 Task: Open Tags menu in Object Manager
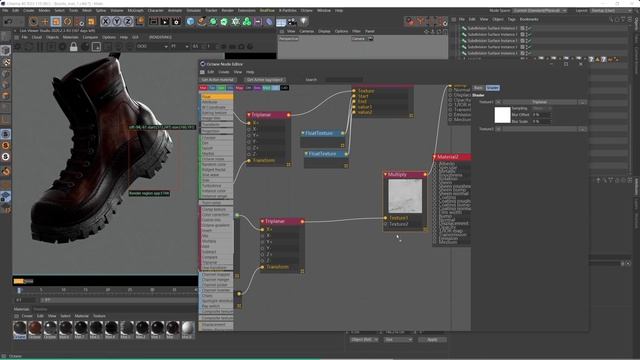(511, 19)
